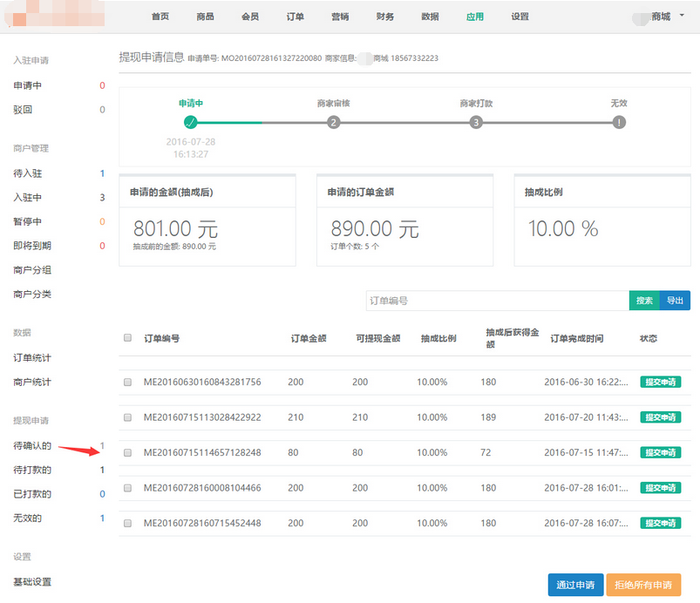Screen dimensions: 700x603
Task: Toggle the select-all checkbox in table header
Action: pyautogui.click(x=128, y=338)
